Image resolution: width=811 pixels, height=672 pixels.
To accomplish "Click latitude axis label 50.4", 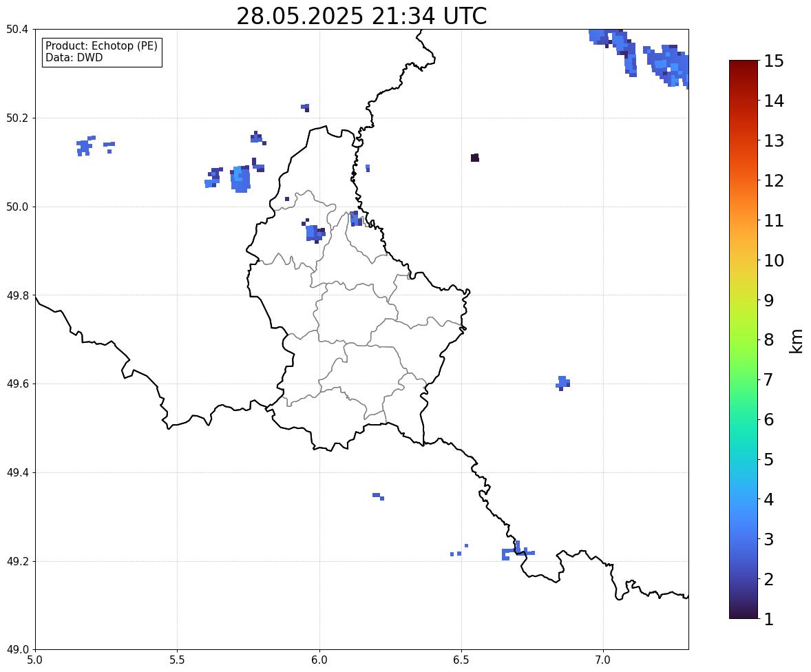I will (17, 30).
